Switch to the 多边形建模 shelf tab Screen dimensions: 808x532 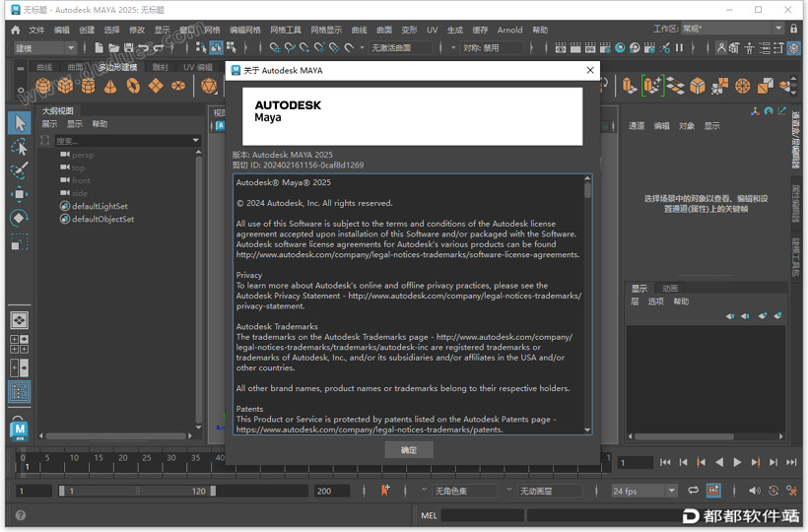point(118,67)
